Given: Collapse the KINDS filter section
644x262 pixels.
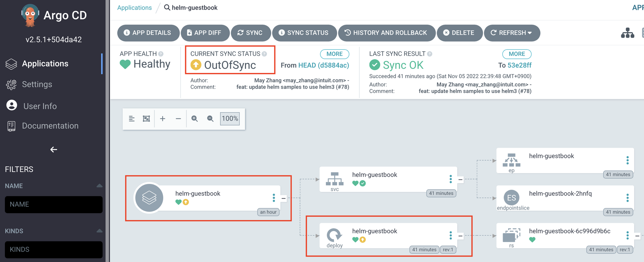Looking at the screenshot, I should coord(99,231).
